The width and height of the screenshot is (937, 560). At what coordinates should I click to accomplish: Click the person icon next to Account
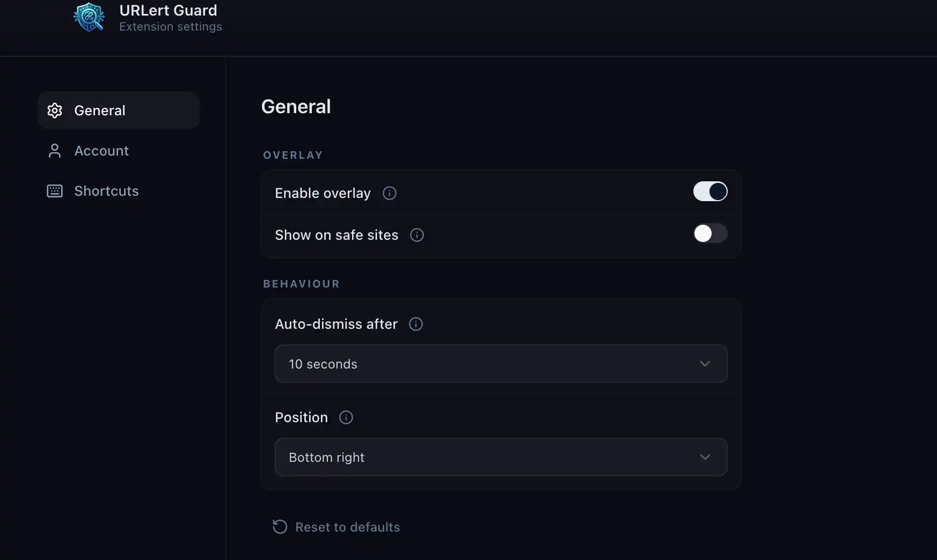(x=55, y=151)
